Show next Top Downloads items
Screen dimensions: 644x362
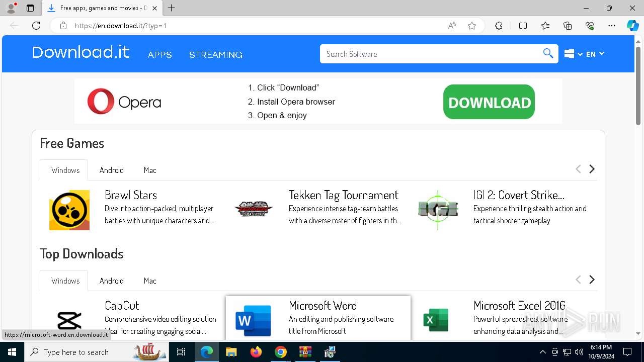592,280
